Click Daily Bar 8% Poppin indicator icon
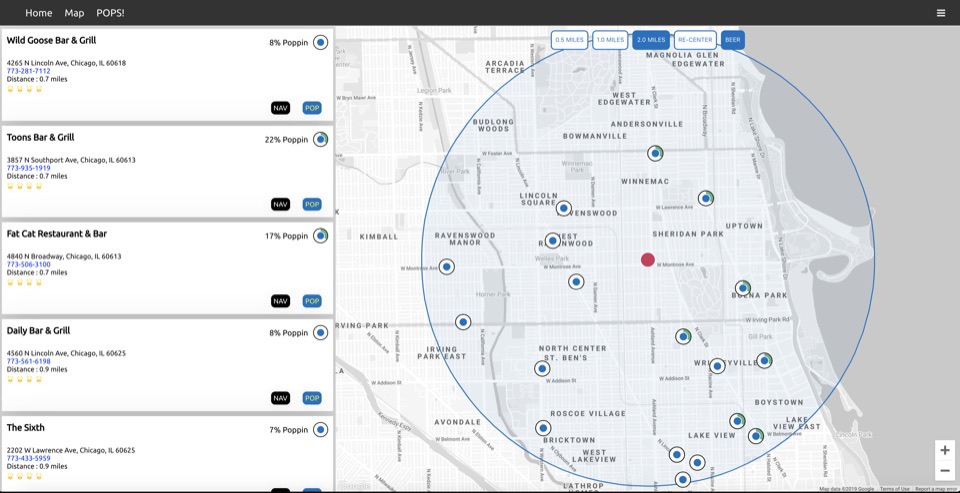This screenshot has width=960, height=493. (320, 333)
